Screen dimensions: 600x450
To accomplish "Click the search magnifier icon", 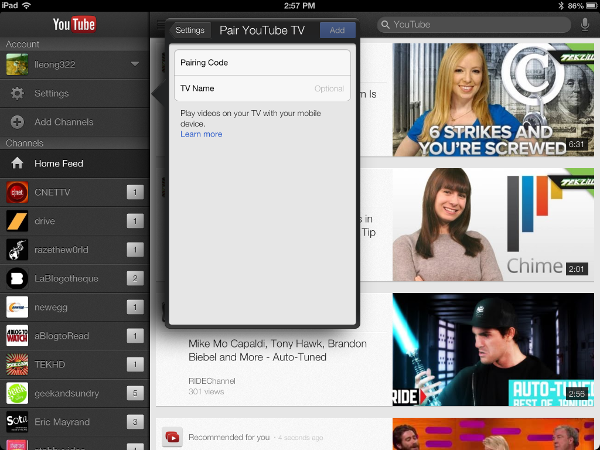I will [x=385, y=25].
